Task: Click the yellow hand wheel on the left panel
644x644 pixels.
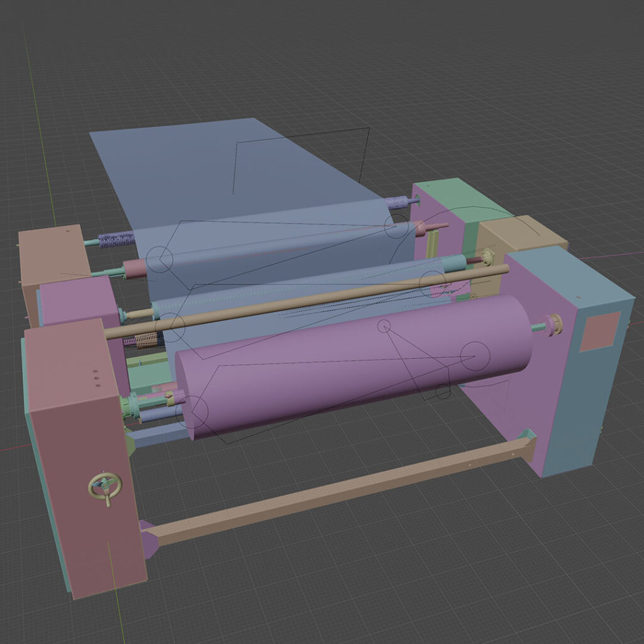Action: click(x=104, y=487)
